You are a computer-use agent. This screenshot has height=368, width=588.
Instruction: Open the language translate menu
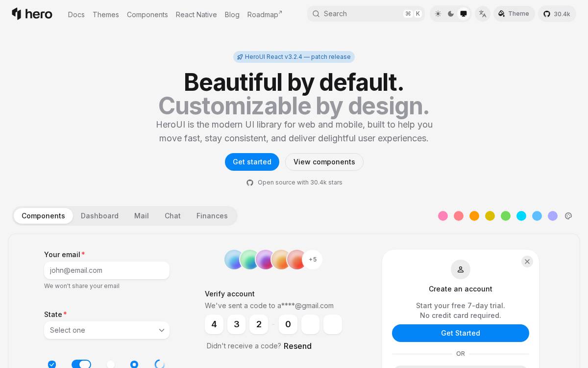coord(483,14)
